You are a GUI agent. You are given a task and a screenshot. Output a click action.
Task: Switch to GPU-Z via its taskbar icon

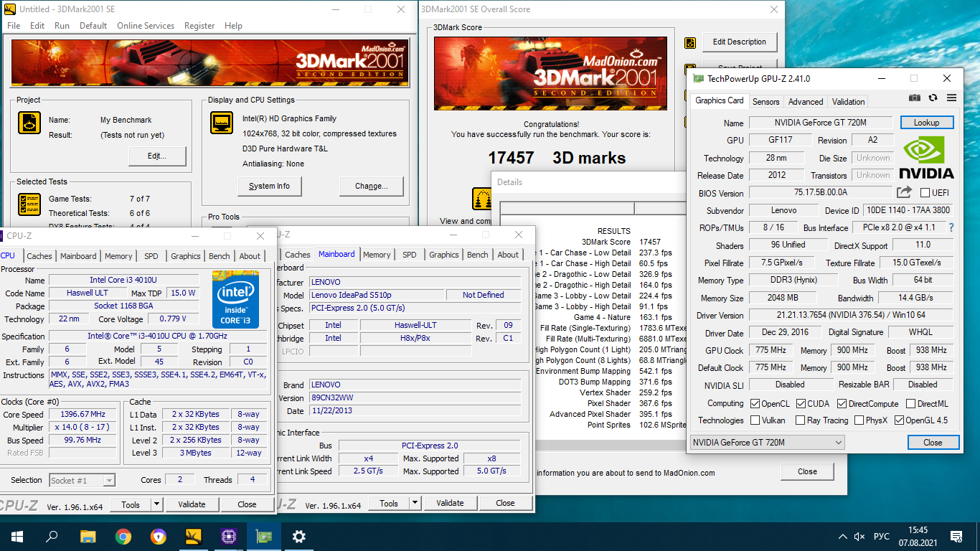264,536
